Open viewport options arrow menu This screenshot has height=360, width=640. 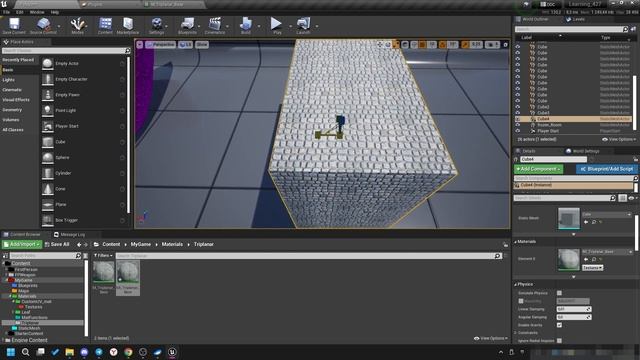pyautogui.click(x=140, y=44)
